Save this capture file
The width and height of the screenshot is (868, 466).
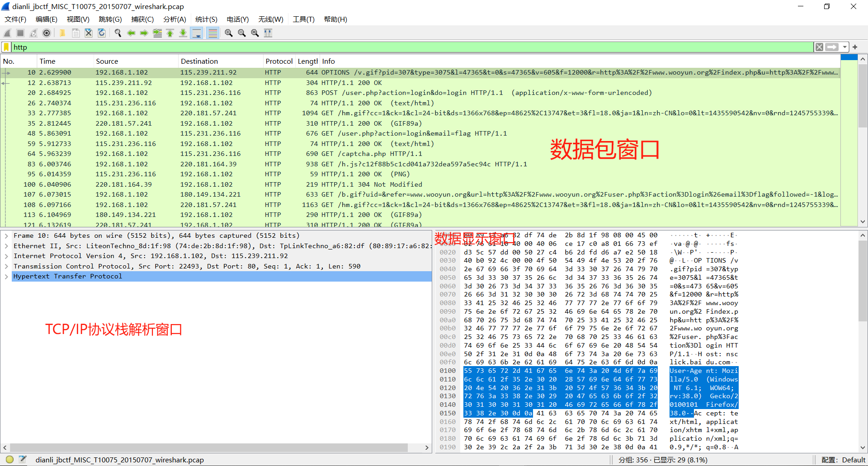click(75, 33)
